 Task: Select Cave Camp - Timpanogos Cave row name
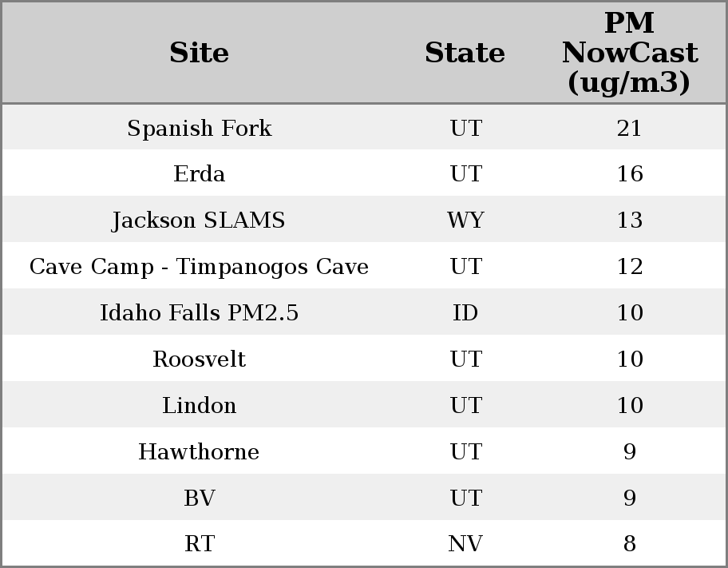click(200, 267)
